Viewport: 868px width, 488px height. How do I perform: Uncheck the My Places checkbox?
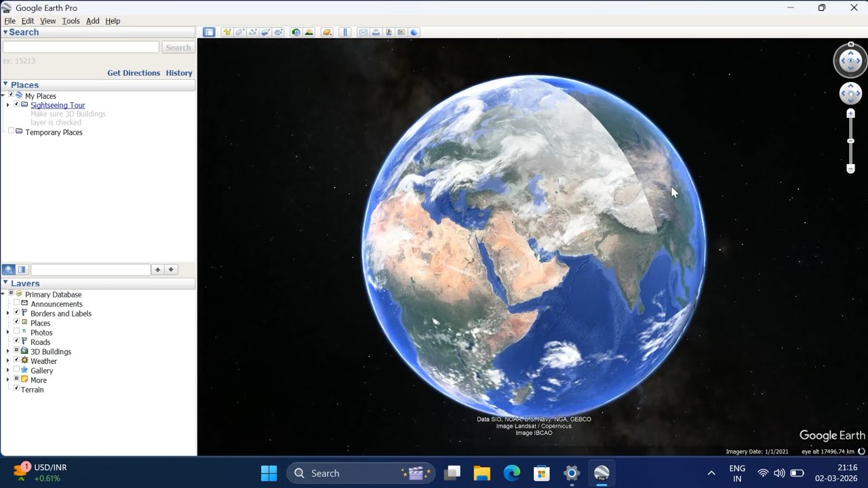pos(11,96)
